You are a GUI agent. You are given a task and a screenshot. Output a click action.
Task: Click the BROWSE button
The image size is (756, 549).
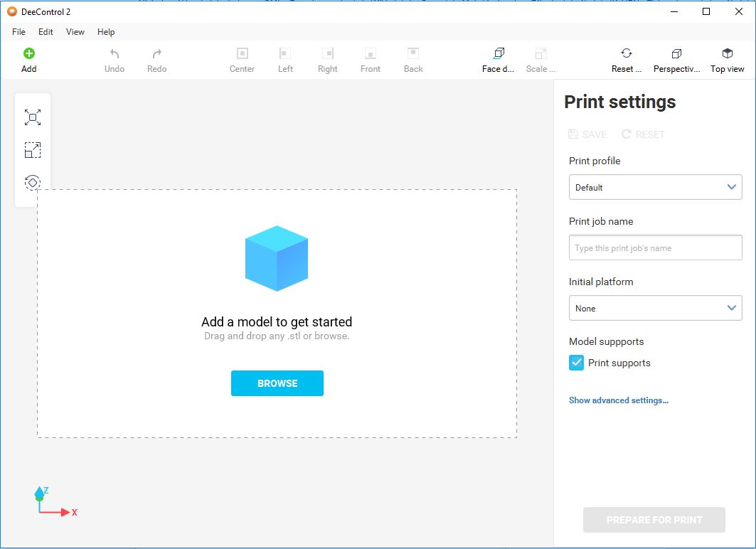point(277,383)
